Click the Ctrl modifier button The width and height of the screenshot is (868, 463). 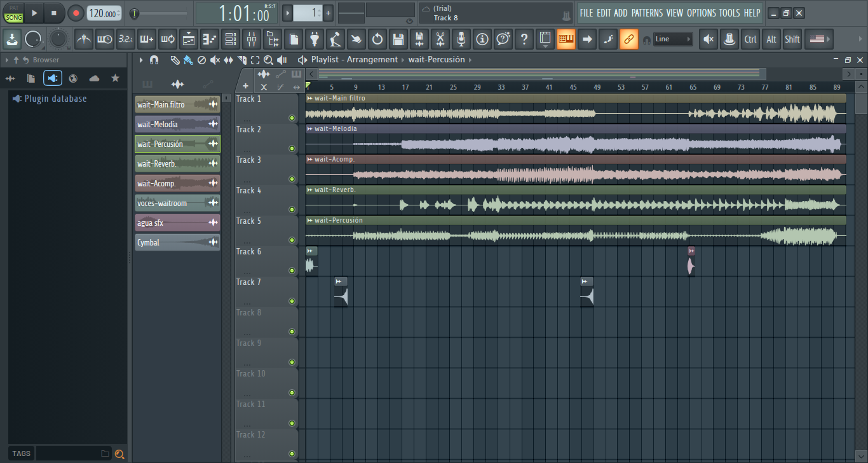coord(750,39)
